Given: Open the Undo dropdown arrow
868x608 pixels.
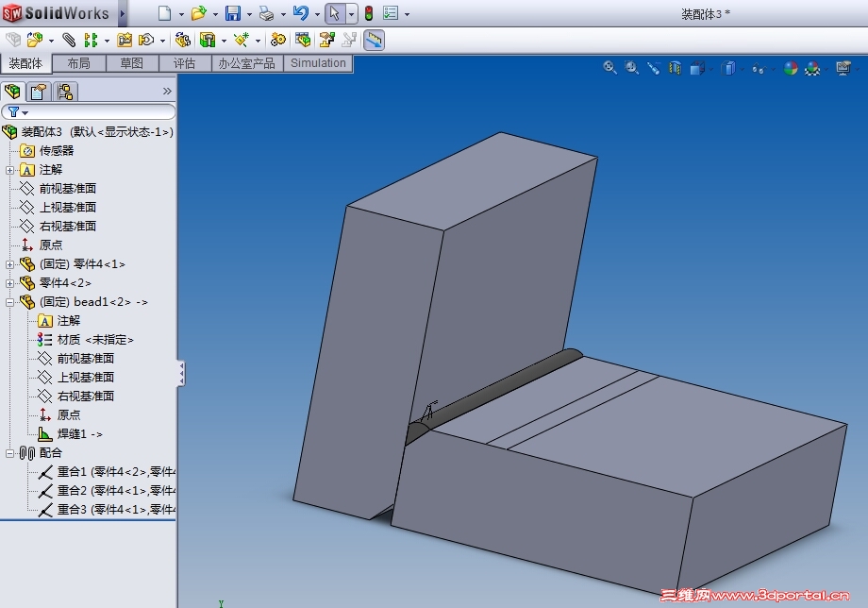Looking at the screenshot, I should 317,15.
